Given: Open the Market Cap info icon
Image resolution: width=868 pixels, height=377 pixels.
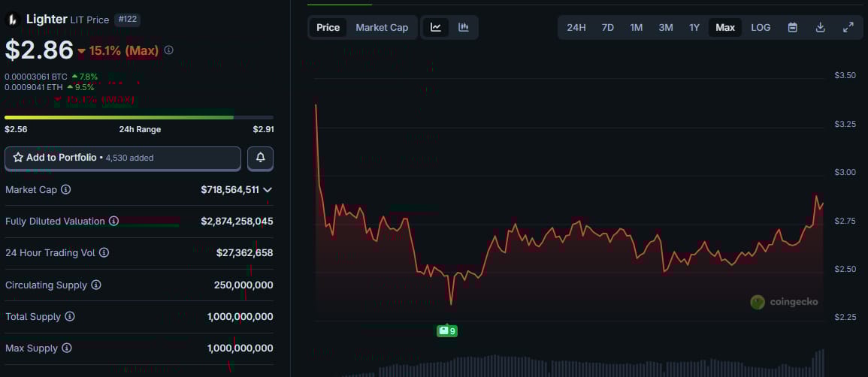Looking at the screenshot, I should pos(66,189).
